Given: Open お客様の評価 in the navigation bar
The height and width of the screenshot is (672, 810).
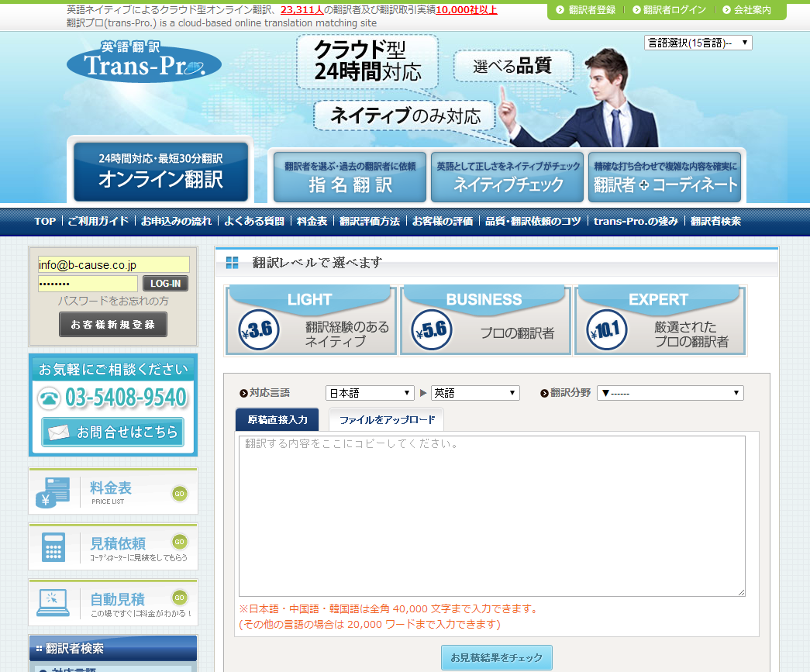Looking at the screenshot, I should [442, 222].
